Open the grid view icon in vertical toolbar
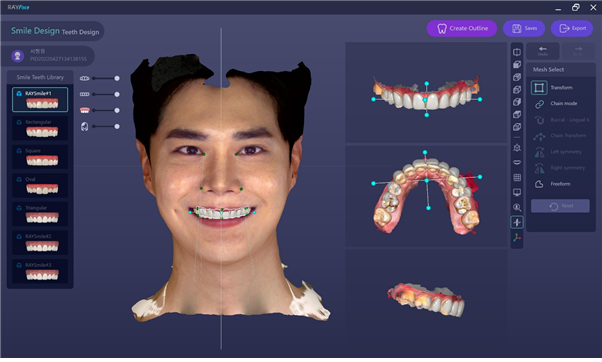The height and width of the screenshot is (362, 602). 517,177
